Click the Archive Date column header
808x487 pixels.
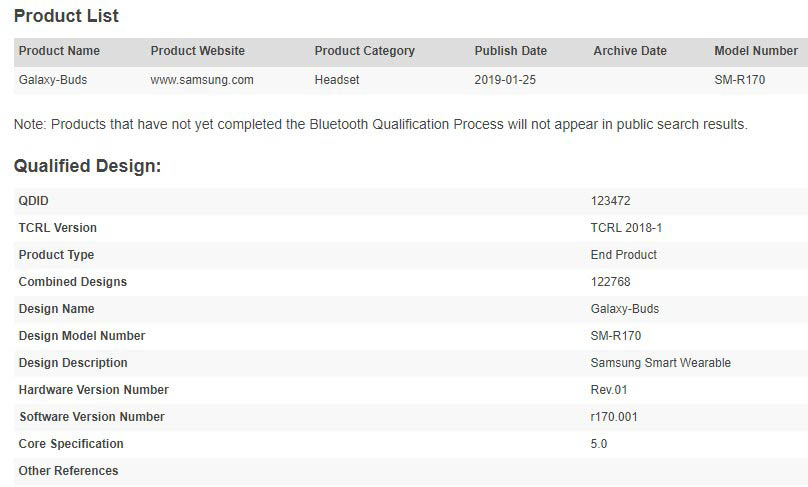tap(629, 51)
